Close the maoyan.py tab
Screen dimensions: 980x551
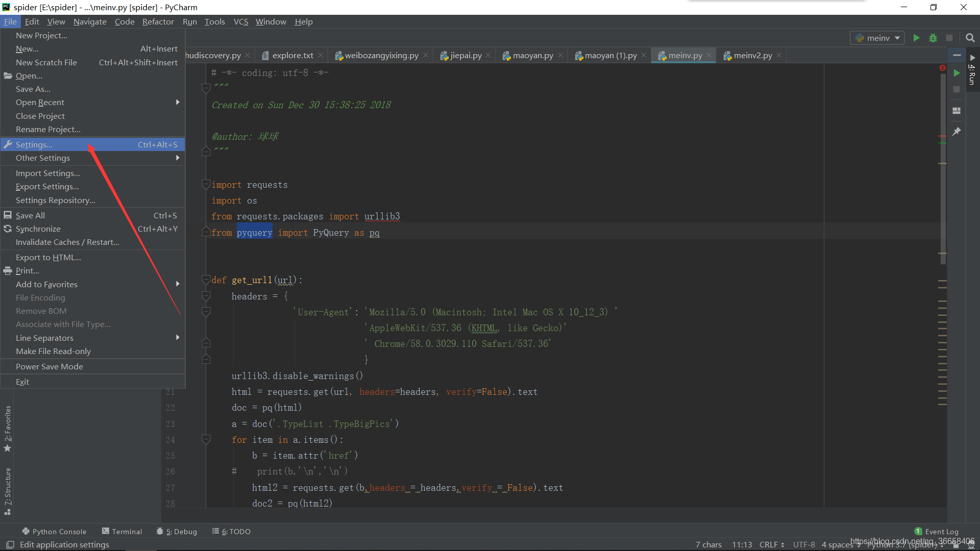[560, 55]
